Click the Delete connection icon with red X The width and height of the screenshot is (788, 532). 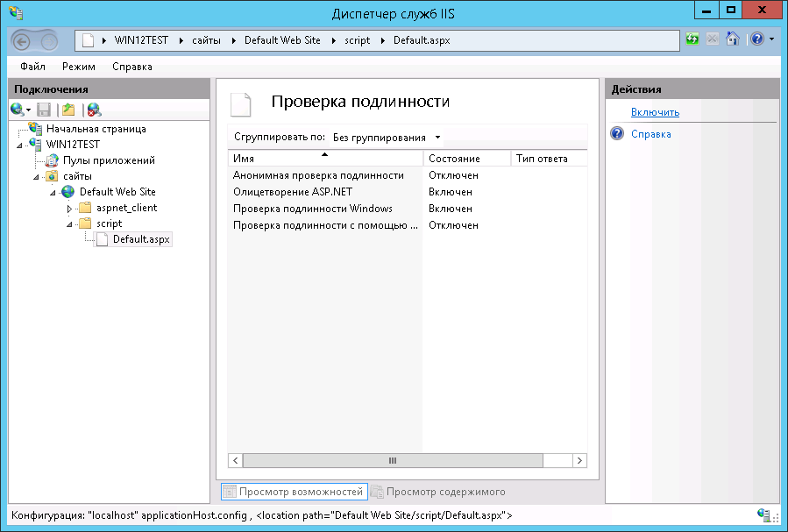pos(94,110)
